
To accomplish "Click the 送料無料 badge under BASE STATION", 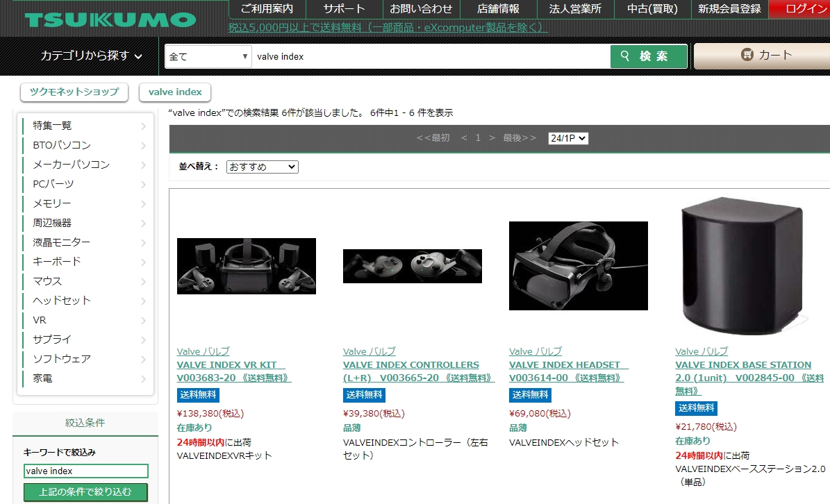I will [x=697, y=408].
